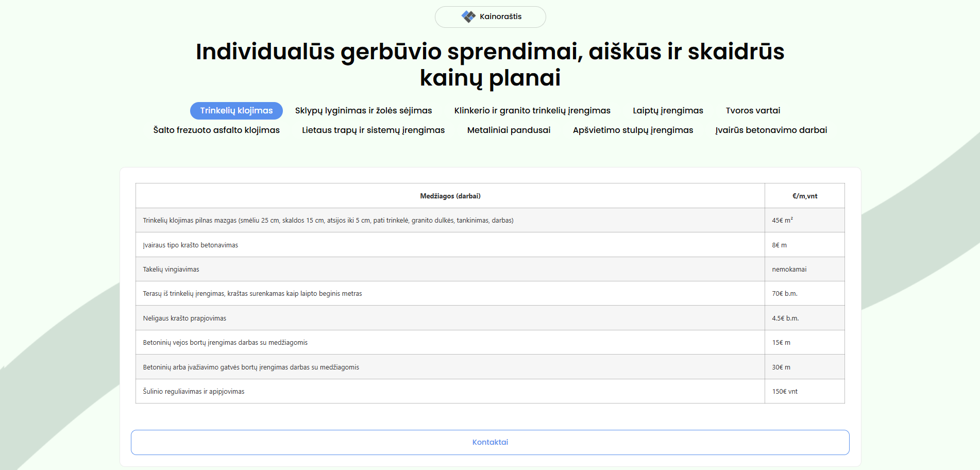Select the Šulinio reguliavimas ir apipjovimas row
The image size is (980, 470).
click(x=194, y=392)
